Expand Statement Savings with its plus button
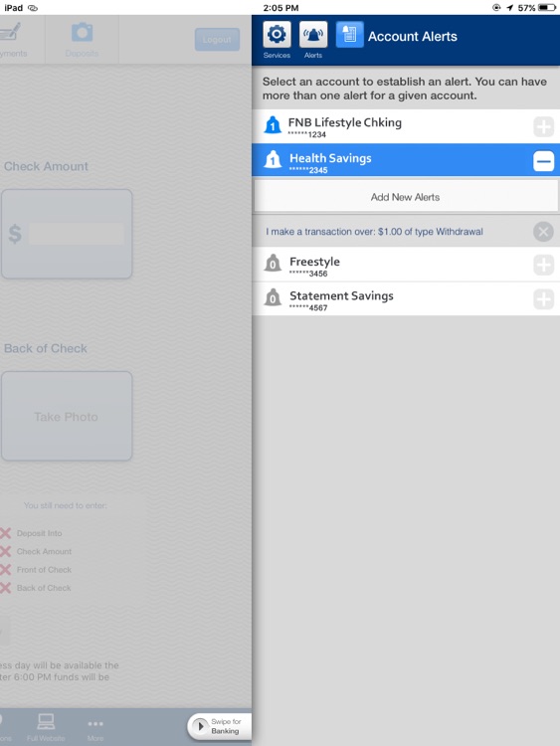 pos(543,299)
